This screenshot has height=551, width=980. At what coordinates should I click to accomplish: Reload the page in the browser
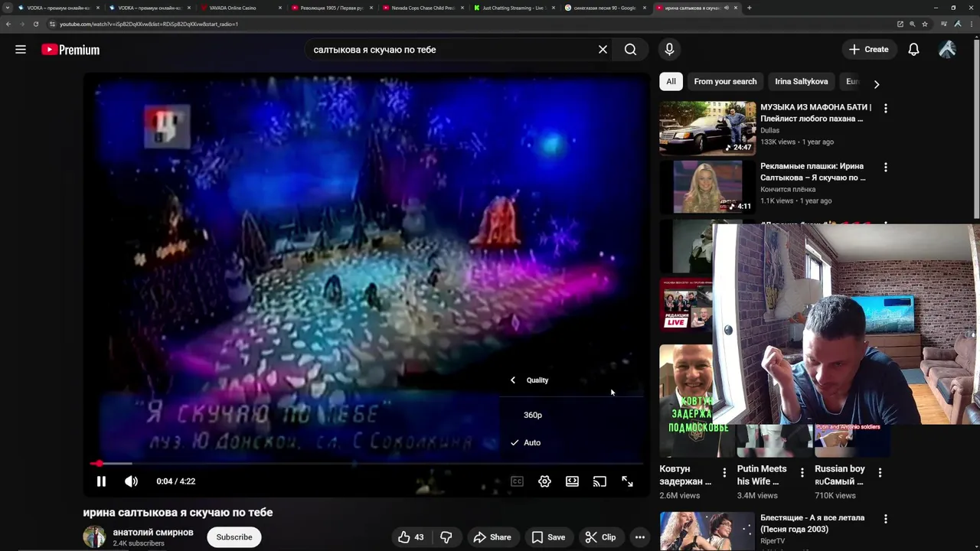click(x=35, y=24)
